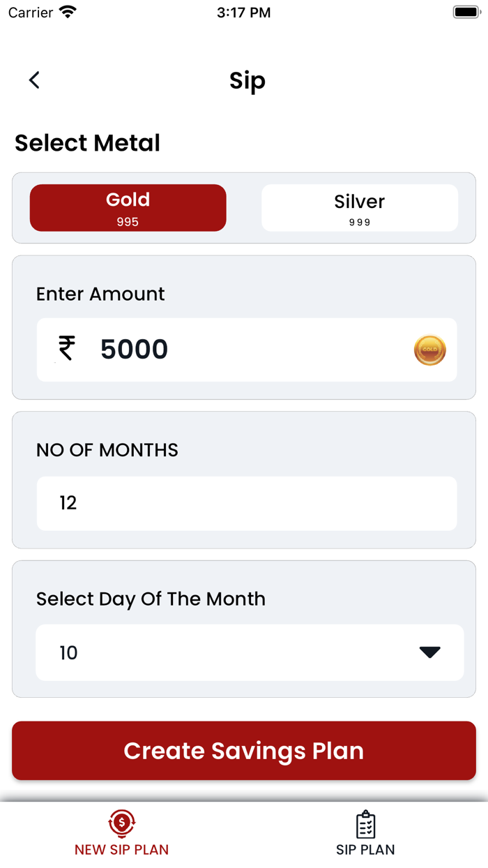Switch to the Silver 999 metal option
The width and height of the screenshot is (488, 868).
pyautogui.click(x=358, y=207)
